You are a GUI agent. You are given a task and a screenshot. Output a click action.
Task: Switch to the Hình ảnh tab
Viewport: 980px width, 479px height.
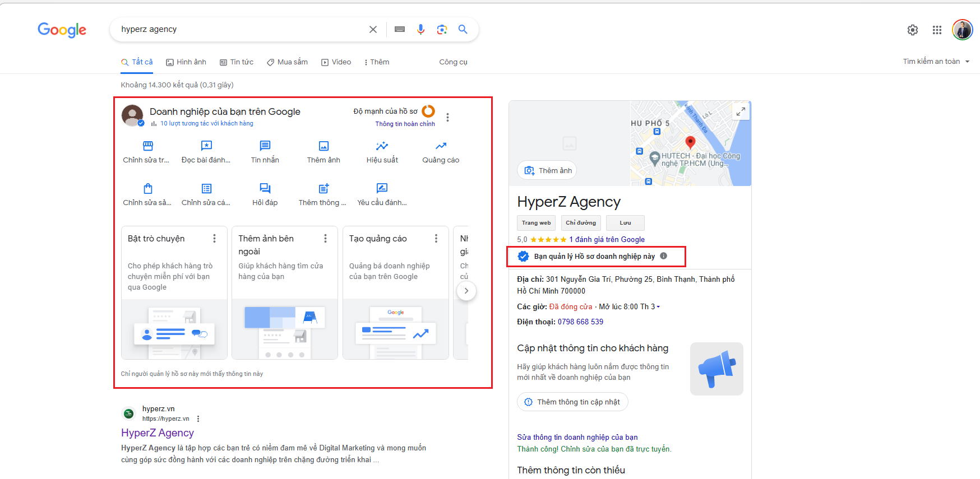[x=186, y=62]
